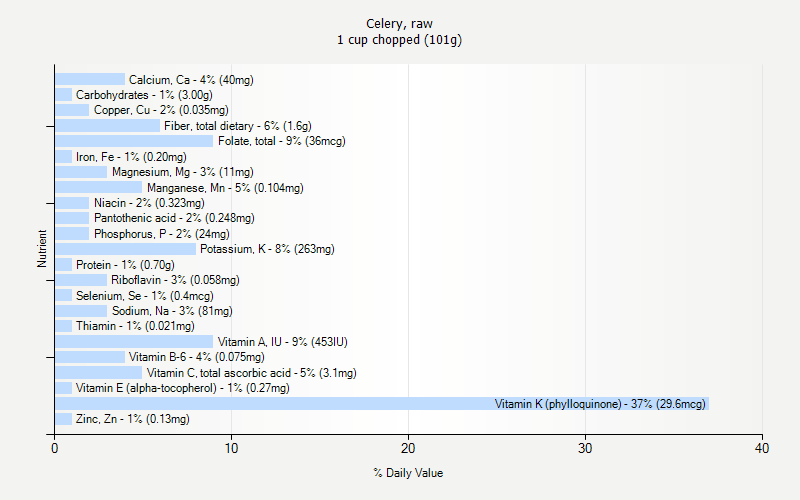Select the Thiamin - 1% (0.021mg) label
Viewport: 800px width, 500px height.
pos(135,326)
